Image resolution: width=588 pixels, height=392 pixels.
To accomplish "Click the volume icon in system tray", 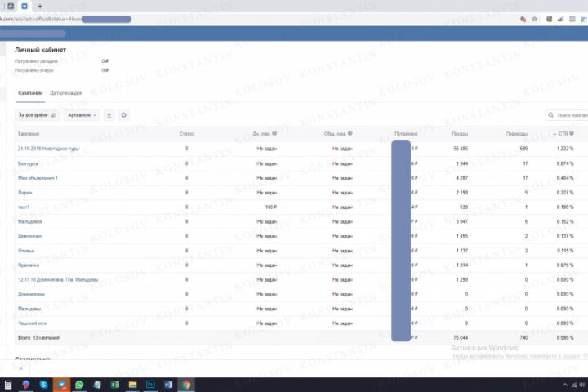I will tap(582, 385).
